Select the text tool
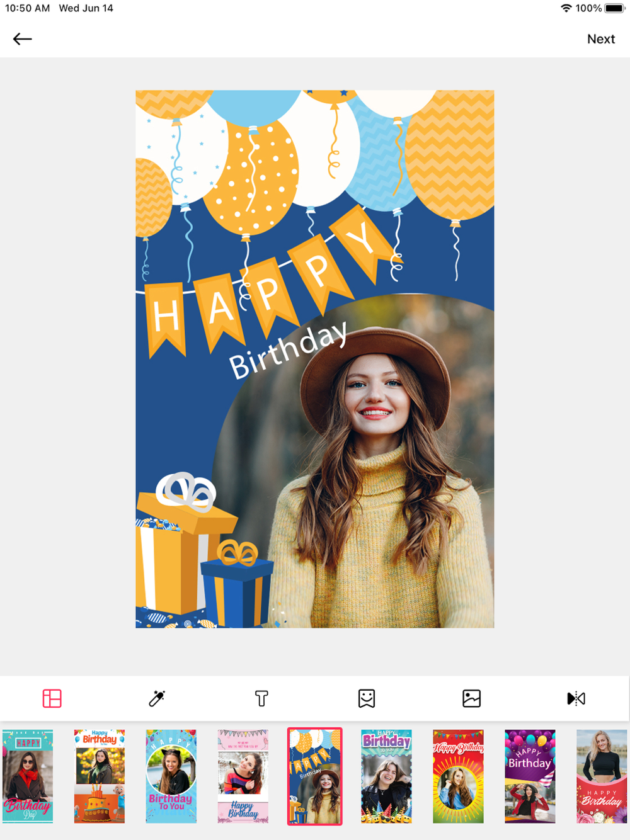This screenshot has height=840, width=630. point(261,698)
